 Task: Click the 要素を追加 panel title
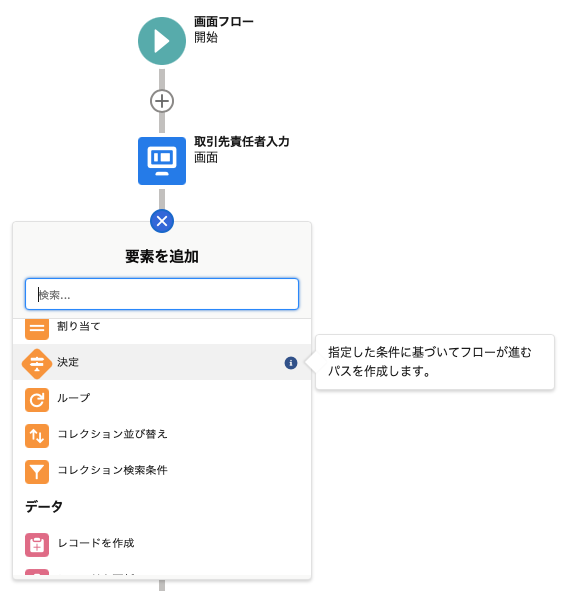click(162, 256)
